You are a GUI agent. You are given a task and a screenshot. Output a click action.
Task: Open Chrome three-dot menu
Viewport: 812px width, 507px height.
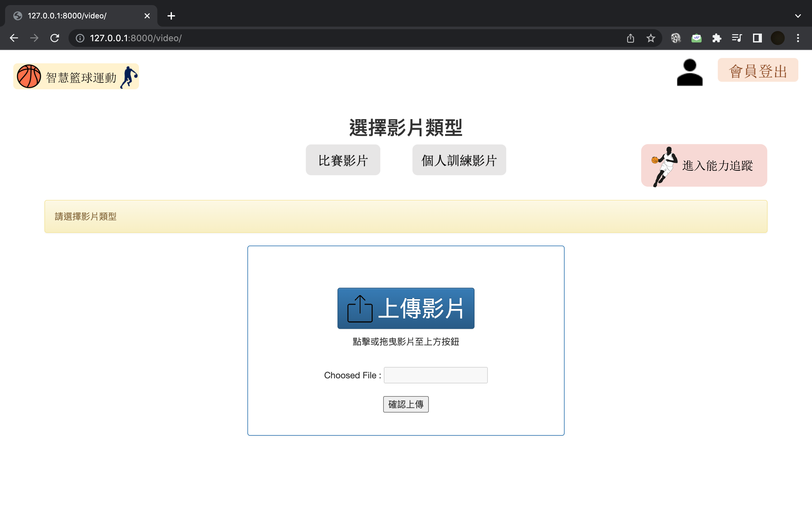pyautogui.click(x=798, y=38)
